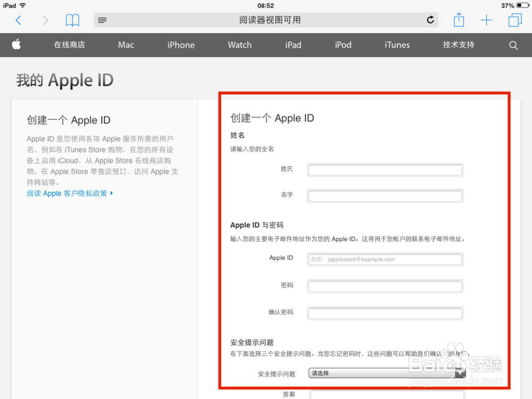
Task: Open the iPhone menu item
Action: [x=181, y=45]
